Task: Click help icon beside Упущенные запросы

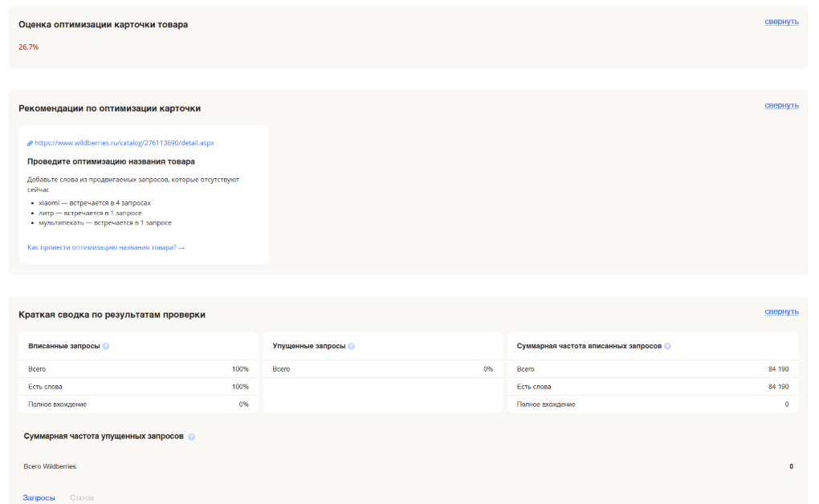Action: [x=351, y=347]
